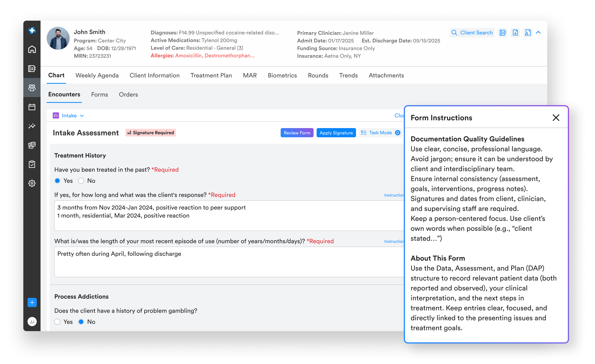The width and height of the screenshot is (595, 364).
Task: Click the Review Form button
Action: pos(297,133)
